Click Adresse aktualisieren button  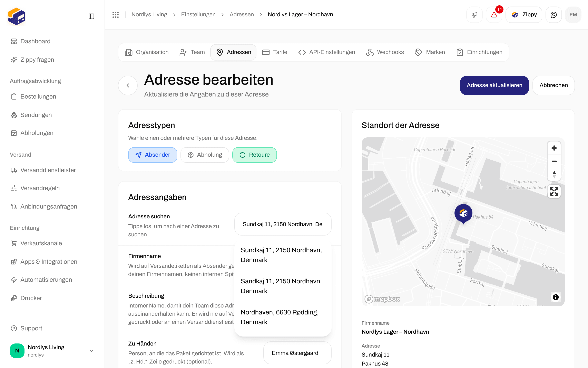click(x=494, y=85)
